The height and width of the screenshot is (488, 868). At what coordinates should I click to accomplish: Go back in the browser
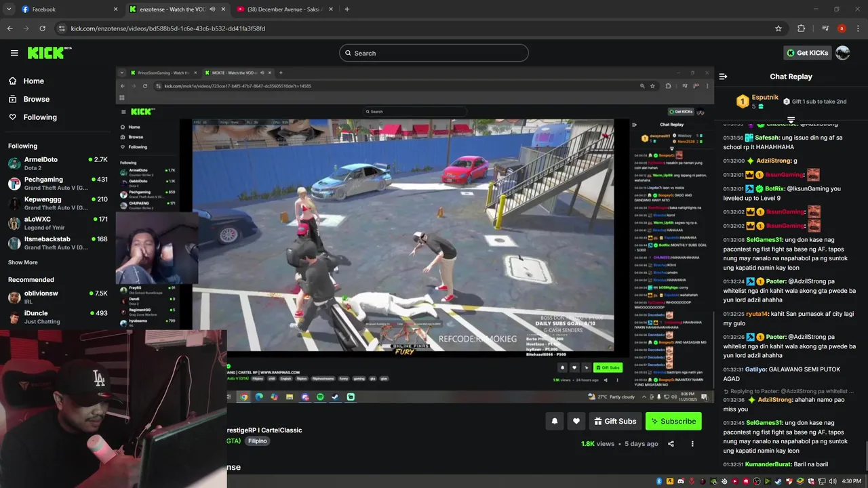(9, 28)
